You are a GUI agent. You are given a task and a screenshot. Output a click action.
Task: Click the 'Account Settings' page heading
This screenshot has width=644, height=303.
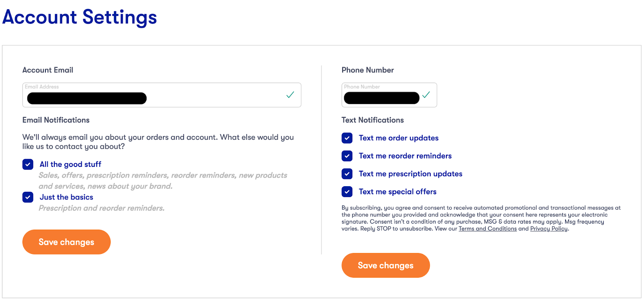coord(80,17)
